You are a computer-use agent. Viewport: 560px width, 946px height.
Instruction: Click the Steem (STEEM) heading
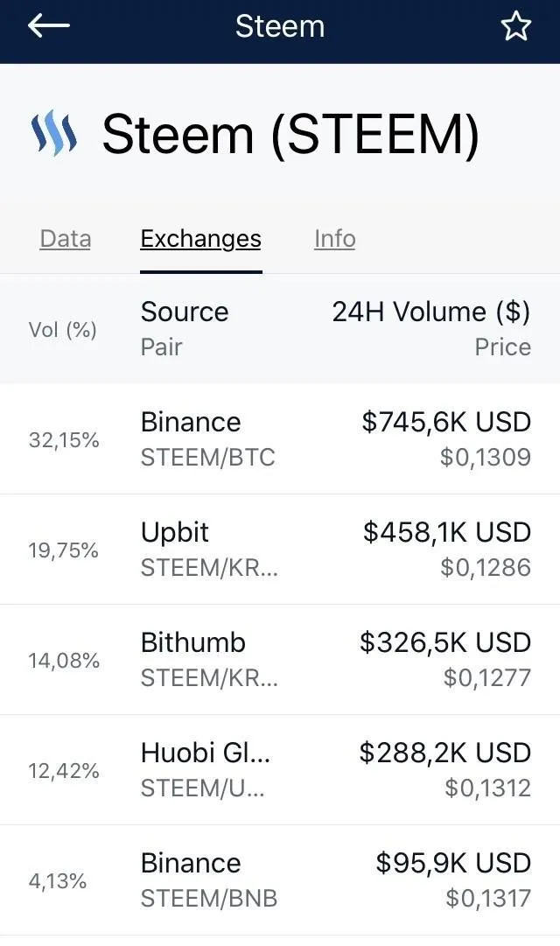[290, 134]
